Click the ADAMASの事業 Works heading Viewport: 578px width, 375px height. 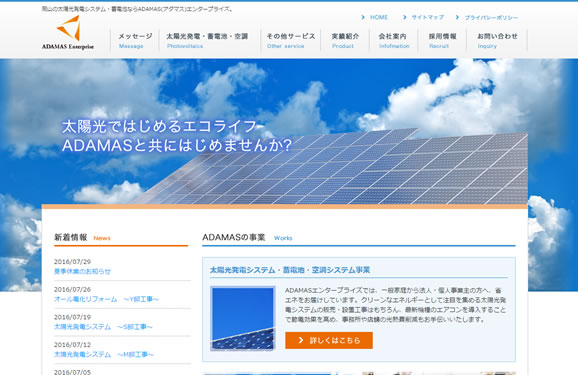tap(247, 237)
